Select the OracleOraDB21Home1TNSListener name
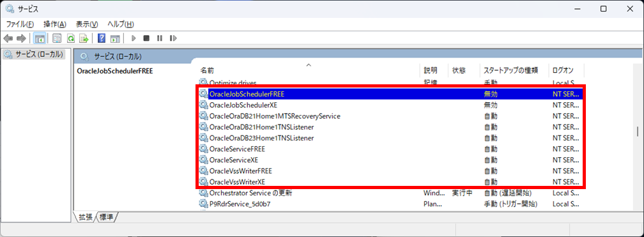The width and height of the screenshot is (644, 237). [x=262, y=127]
